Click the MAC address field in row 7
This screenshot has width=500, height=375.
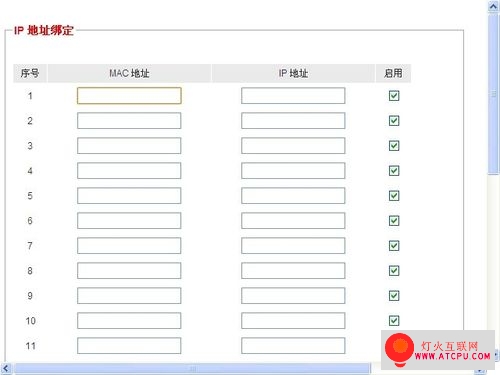[129, 246]
